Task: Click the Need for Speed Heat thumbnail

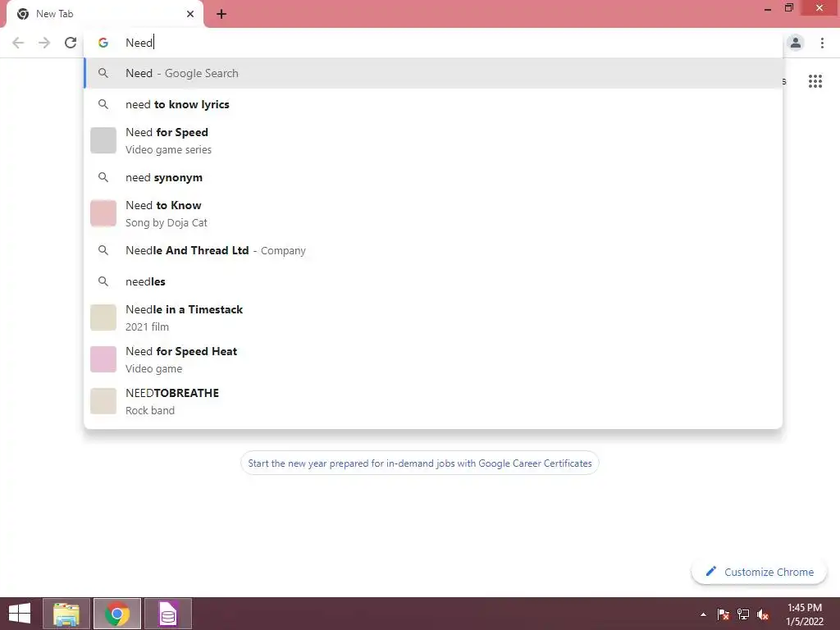Action: tap(103, 359)
